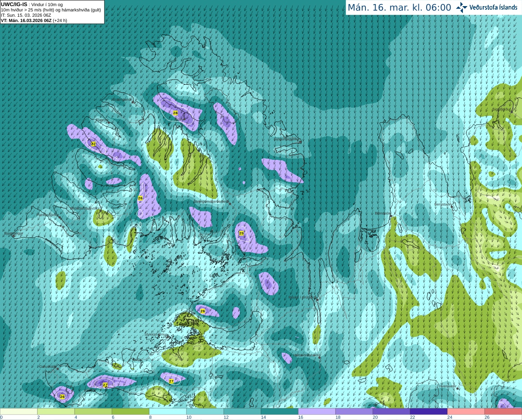Select the 6–8 m/s olive green swatch
Viewport: 522px width, 420px height.
pyautogui.click(x=130, y=411)
